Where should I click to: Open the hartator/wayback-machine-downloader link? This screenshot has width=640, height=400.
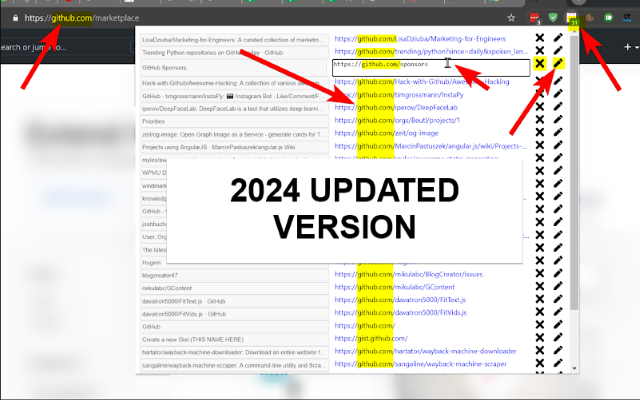425,351
